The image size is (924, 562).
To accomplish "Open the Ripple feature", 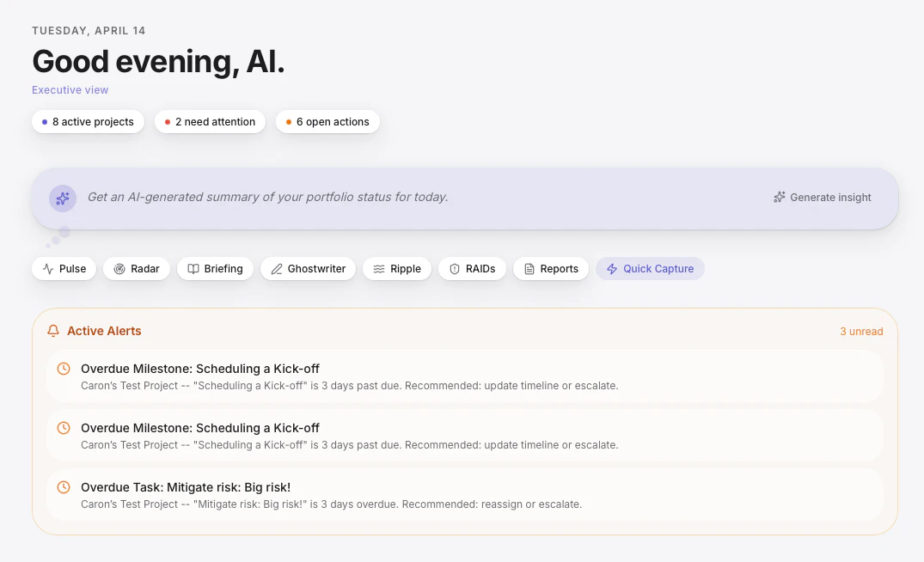I will (396, 268).
